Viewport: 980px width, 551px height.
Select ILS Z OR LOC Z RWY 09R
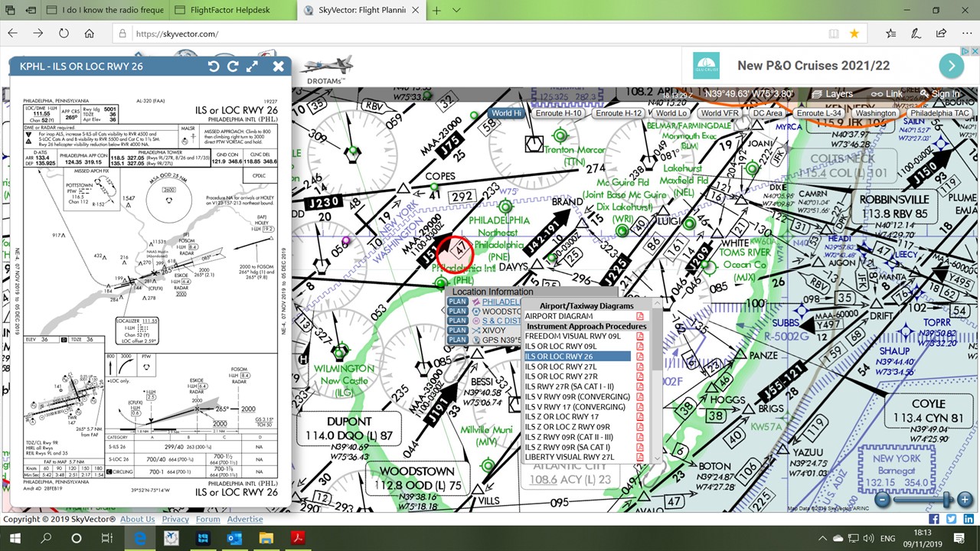coord(567,427)
